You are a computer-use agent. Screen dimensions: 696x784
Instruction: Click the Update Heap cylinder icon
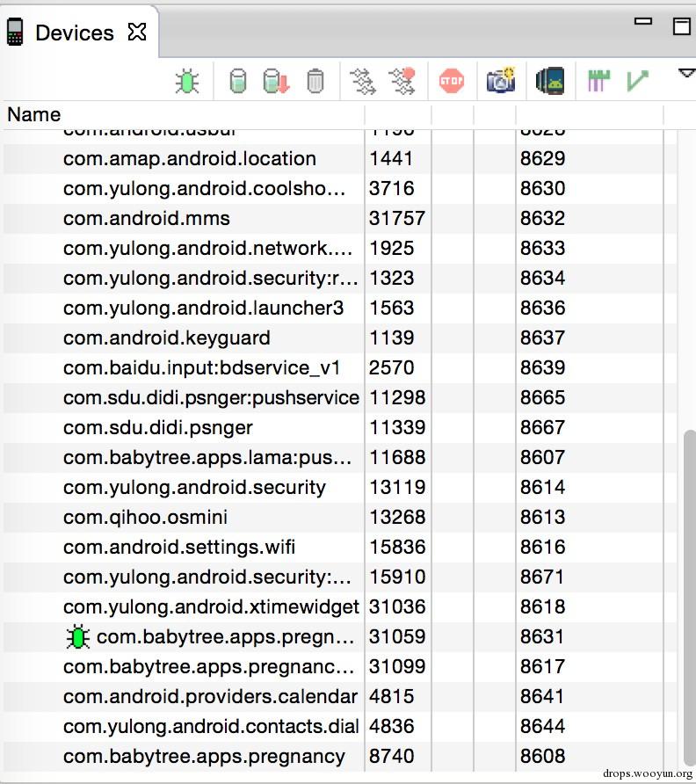pyautogui.click(x=238, y=81)
